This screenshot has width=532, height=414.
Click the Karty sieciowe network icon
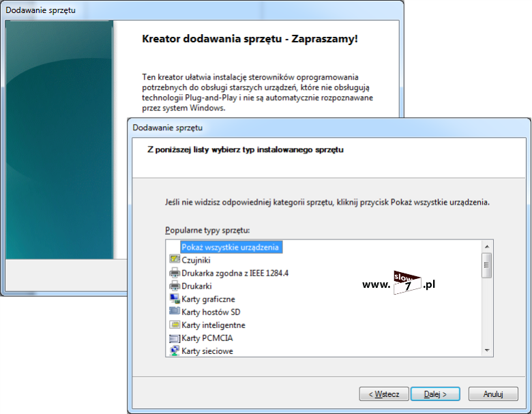tap(175, 351)
